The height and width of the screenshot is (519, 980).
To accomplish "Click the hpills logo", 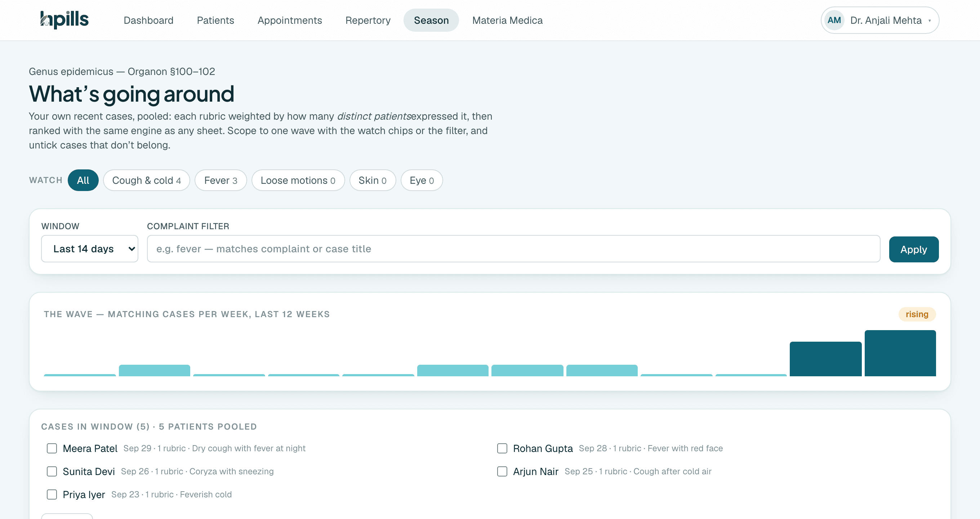I will 64,20.
